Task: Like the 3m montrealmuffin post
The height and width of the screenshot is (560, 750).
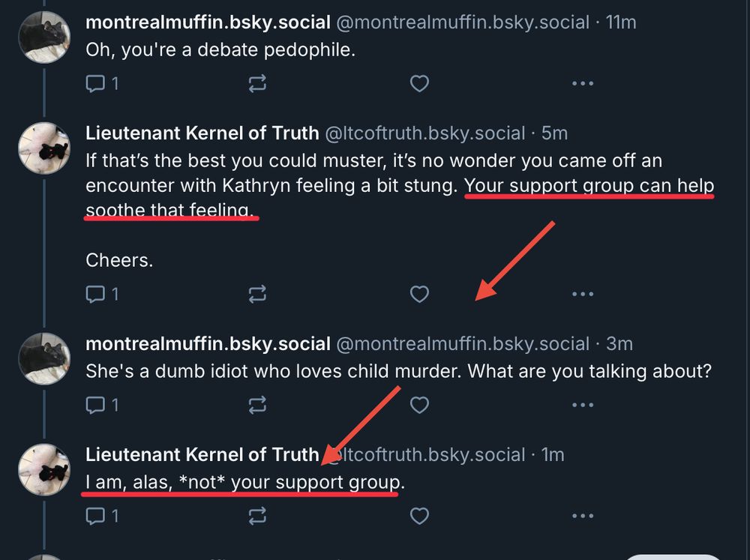Action: (x=419, y=406)
